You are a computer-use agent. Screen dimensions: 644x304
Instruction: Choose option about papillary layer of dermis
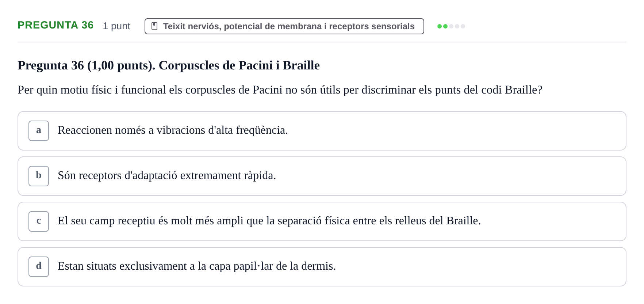click(x=322, y=267)
